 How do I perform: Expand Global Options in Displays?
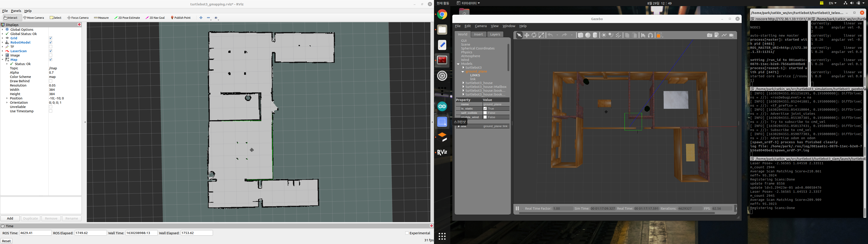pyautogui.click(x=2, y=30)
